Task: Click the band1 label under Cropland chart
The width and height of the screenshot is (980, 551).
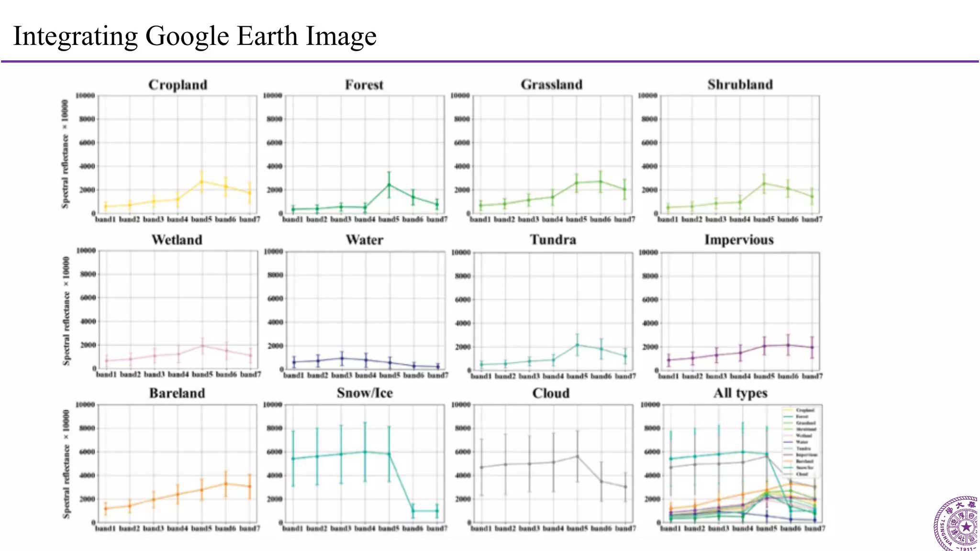Action: coord(105,219)
